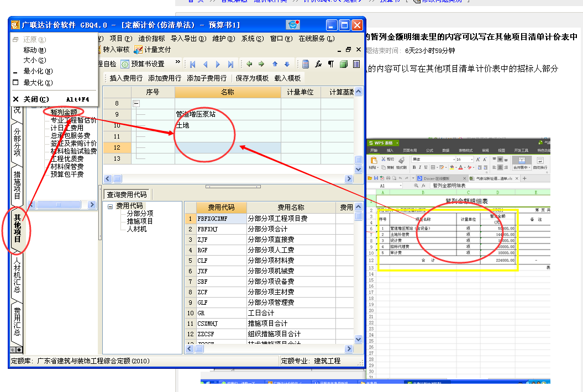
Task: Select 最大化(X) in the system menu
Action: (38, 82)
